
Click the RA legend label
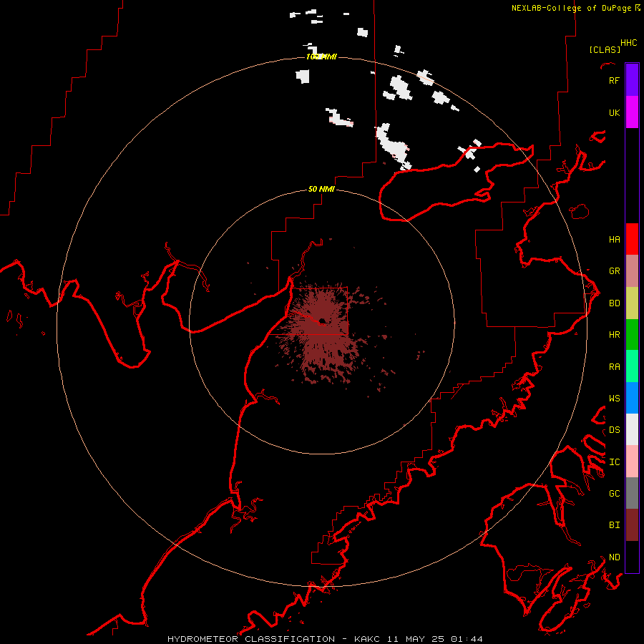[614, 367]
